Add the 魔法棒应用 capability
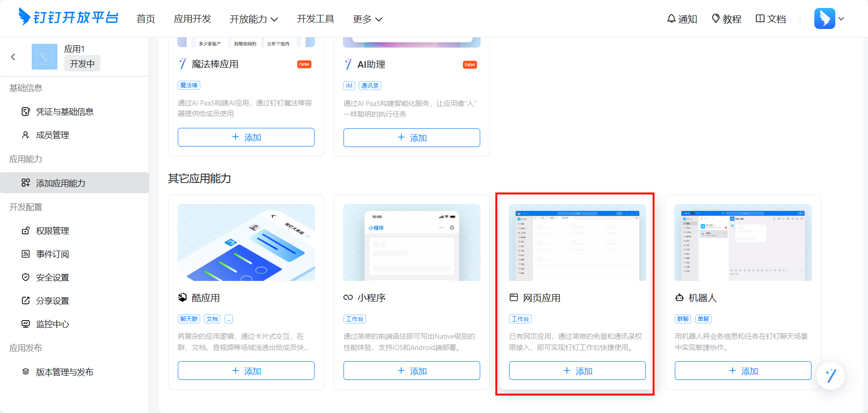The height and width of the screenshot is (413, 868). point(246,137)
